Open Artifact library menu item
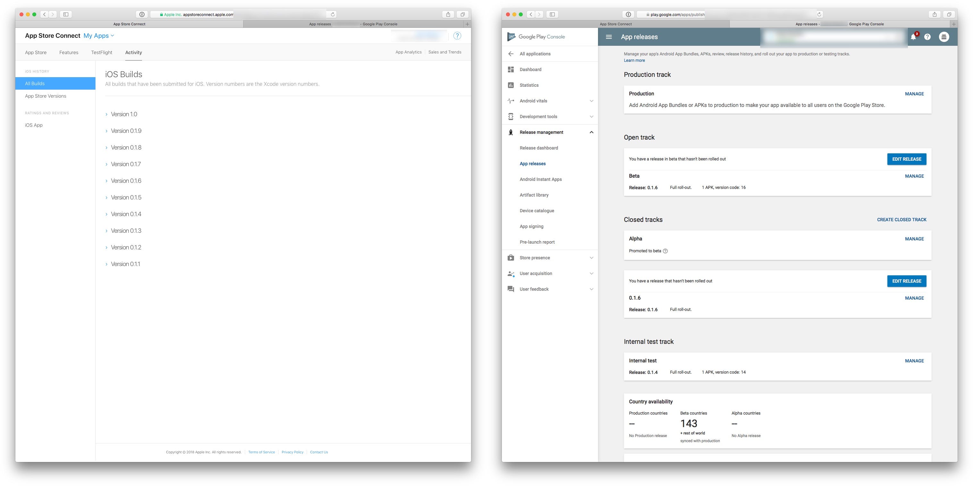980x486 pixels. pos(534,195)
